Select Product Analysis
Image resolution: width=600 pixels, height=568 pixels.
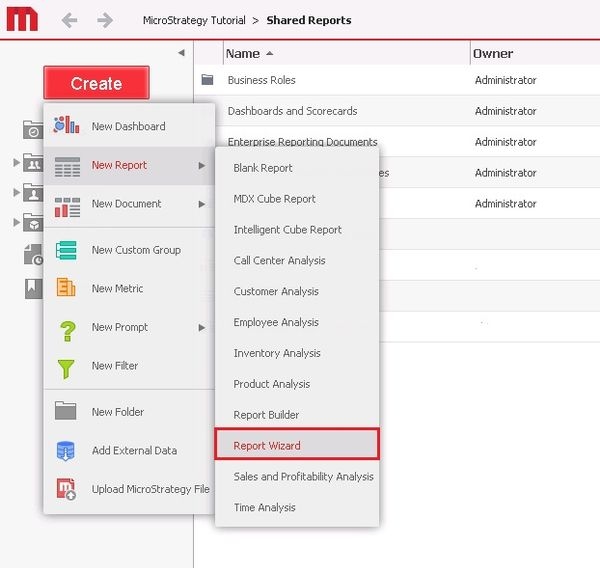pos(297,384)
